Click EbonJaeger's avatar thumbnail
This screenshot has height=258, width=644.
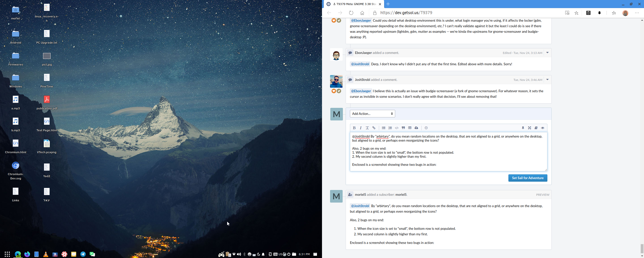(336, 54)
